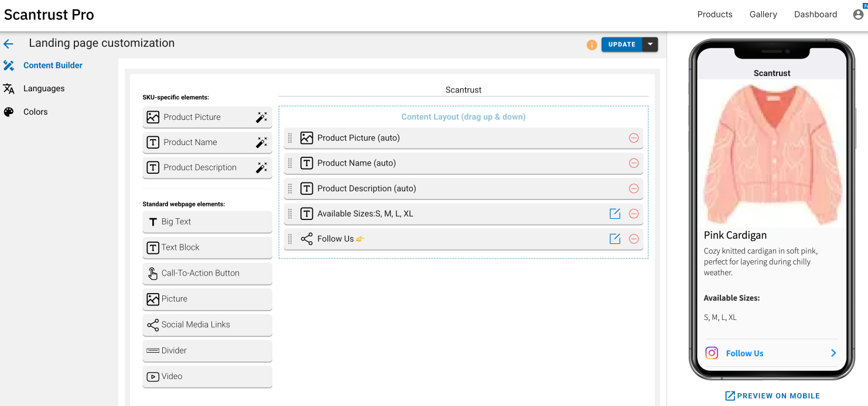
Task: Click the Scantrust Pro logo title
Action: (49, 15)
